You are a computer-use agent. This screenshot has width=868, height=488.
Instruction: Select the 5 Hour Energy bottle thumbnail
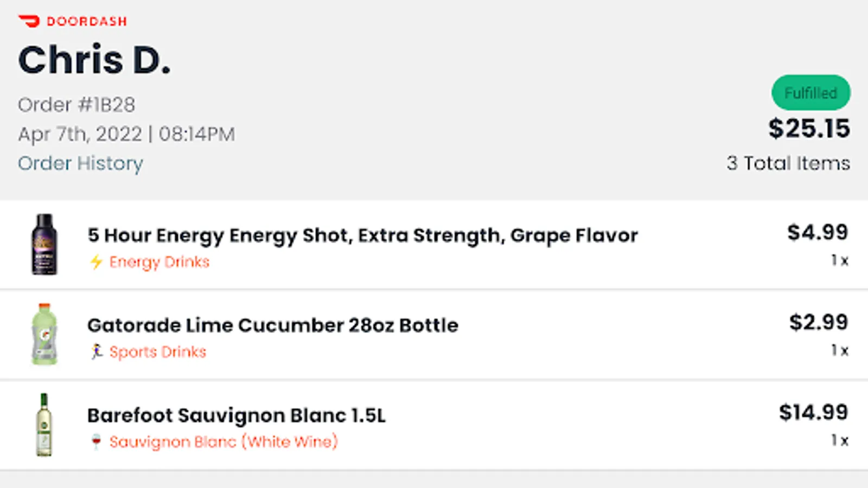click(x=44, y=245)
